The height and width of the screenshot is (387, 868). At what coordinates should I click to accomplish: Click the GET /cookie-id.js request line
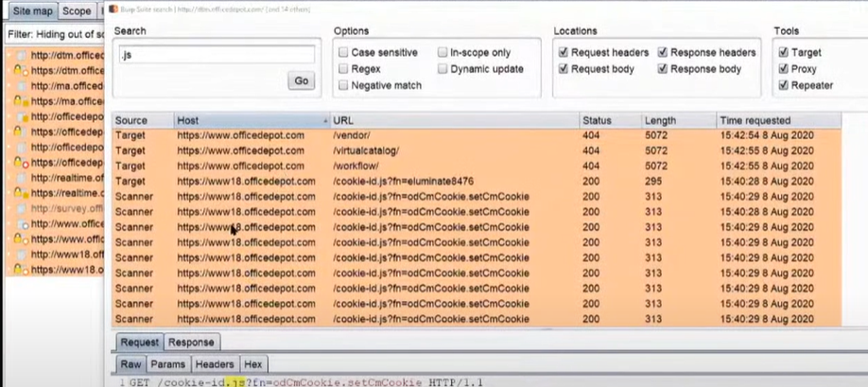(x=305, y=382)
